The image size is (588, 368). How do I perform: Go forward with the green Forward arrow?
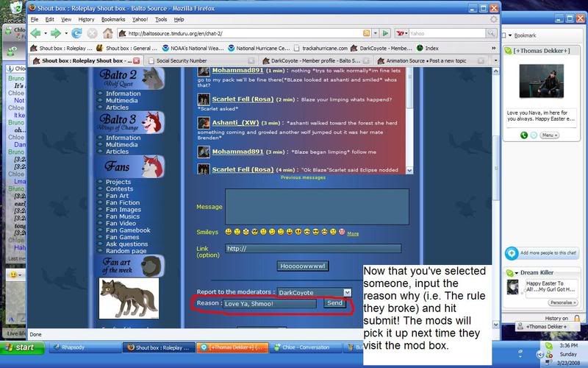point(56,33)
